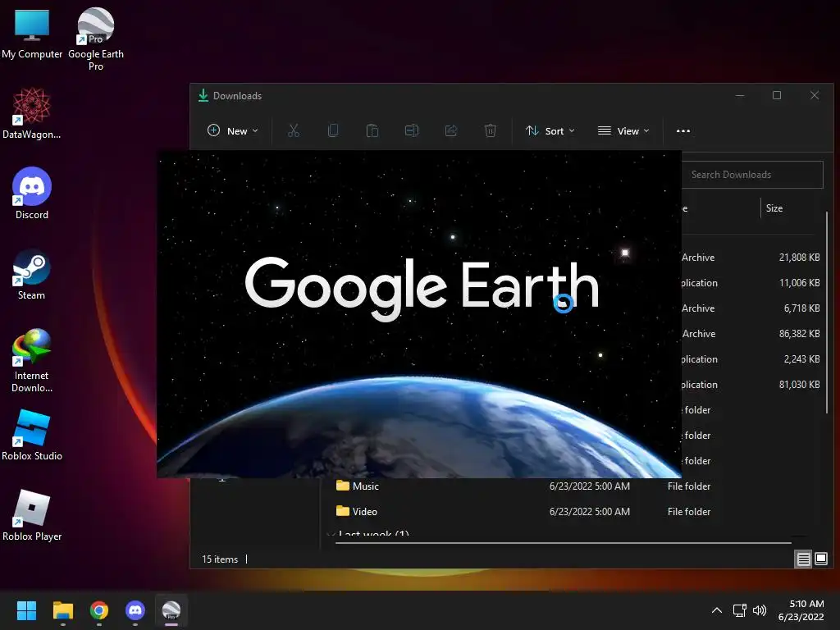Click the 21,808 KB file size entry
840x630 pixels.
pos(799,258)
